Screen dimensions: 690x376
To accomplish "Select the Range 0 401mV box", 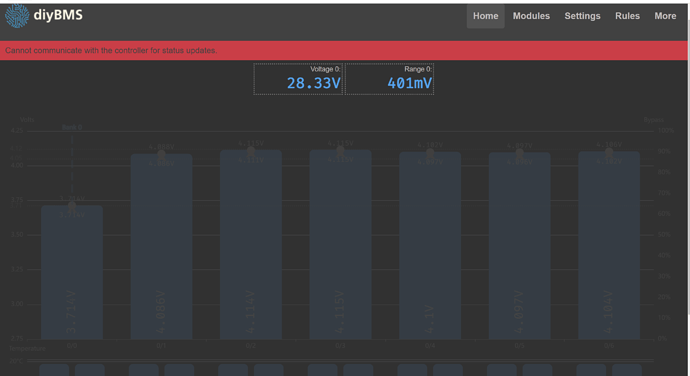I will (x=389, y=79).
